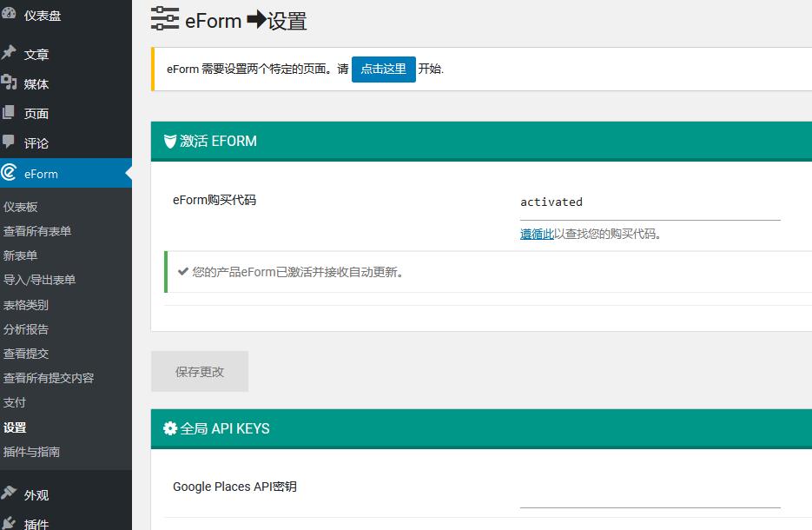
Task: Open 查看所有提交内容 submenu item
Action: pos(49,378)
